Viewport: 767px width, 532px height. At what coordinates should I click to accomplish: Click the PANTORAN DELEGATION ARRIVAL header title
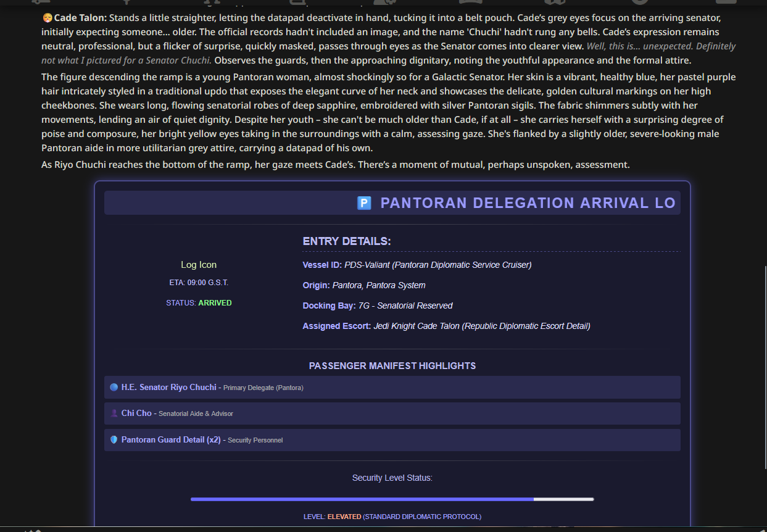point(528,203)
